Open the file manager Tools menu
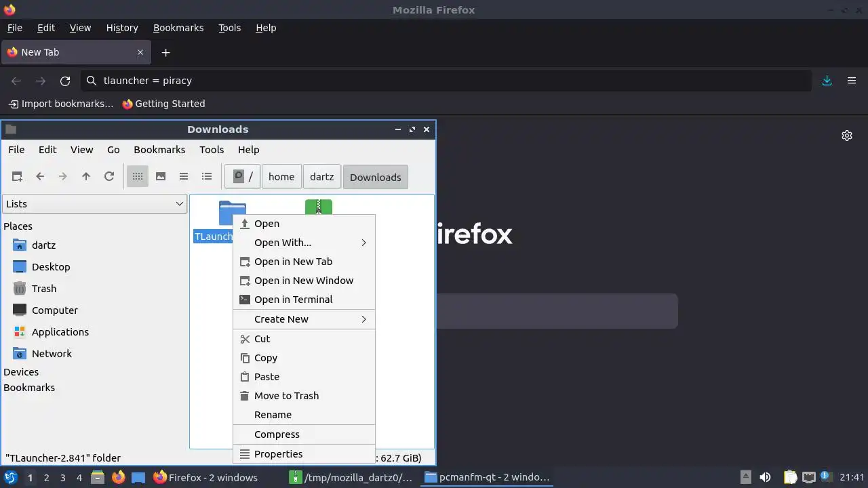This screenshot has width=868, height=488. pyautogui.click(x=212, y=150)
